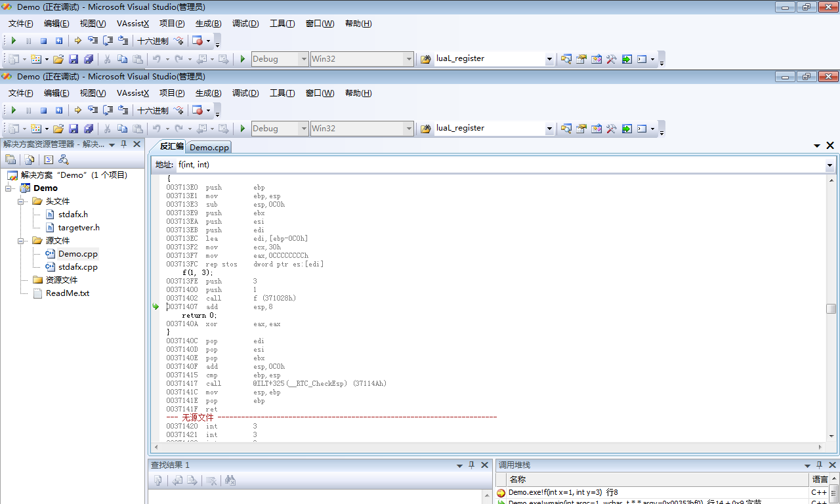The width and height of the screenshot is (840, 504).
Task: Select ReadMe.txt in the solution tree
Action: (x=67, y=293)
